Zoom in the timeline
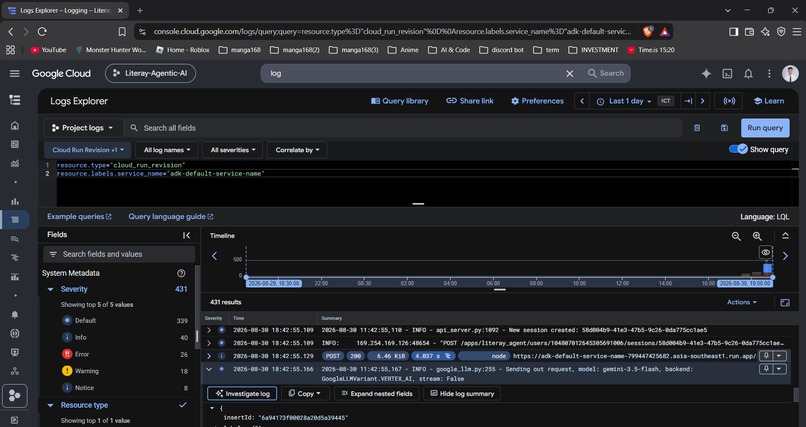806x427 pixels. click(x=757, y=236)
